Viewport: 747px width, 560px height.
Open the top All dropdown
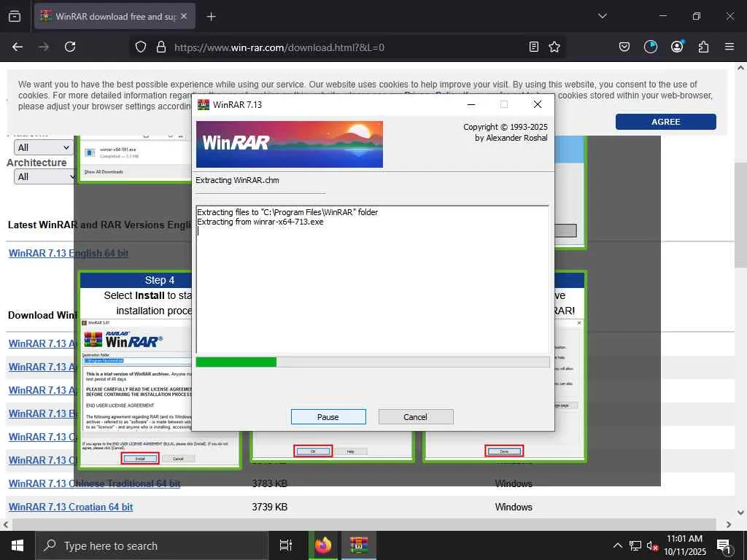43,147
